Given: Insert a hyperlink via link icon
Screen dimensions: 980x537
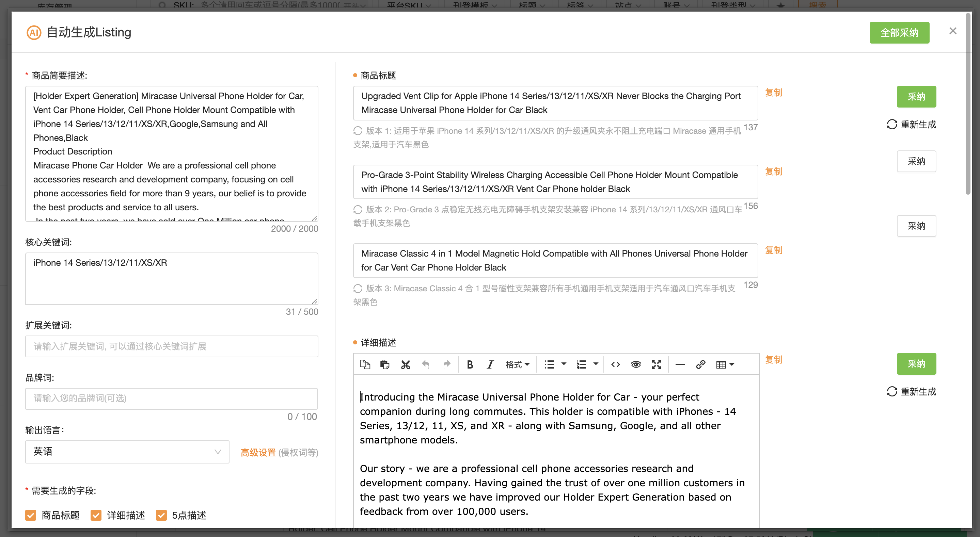Looking at the screenshot, I should point(700,364).
